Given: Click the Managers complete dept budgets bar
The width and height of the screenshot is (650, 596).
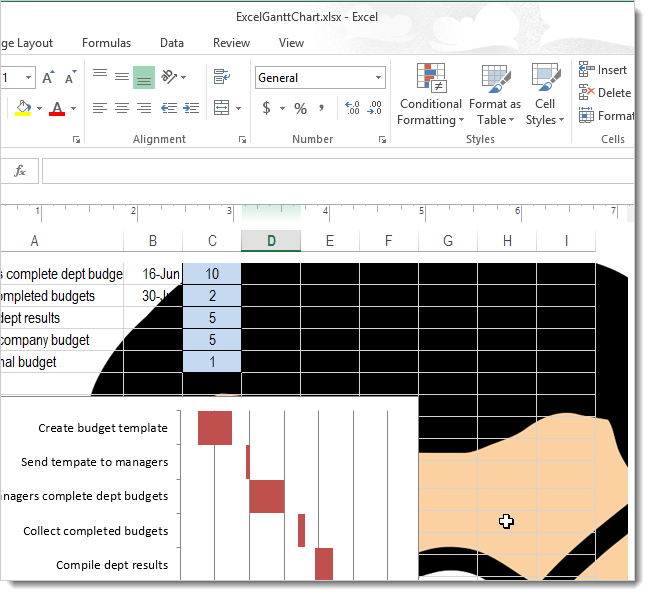Looking at the screenshot, I should [267, 496].
